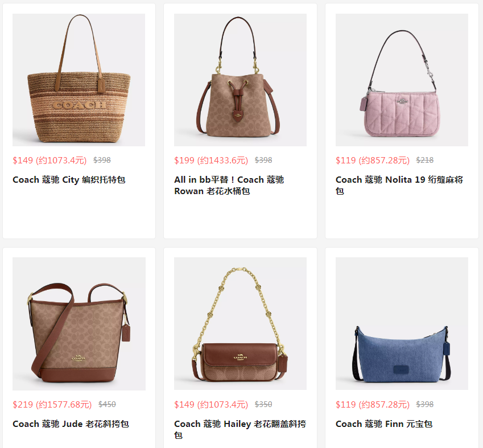This screenshot has height=448, width=483.
Task: Open the 'Coach 蔻驰 Finn 元宝包' title link
Action: coord(384,424)
